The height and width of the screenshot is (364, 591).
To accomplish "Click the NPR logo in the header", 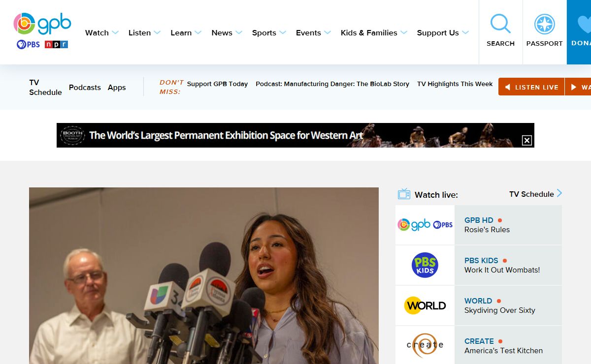I will [x=56, y=44].
